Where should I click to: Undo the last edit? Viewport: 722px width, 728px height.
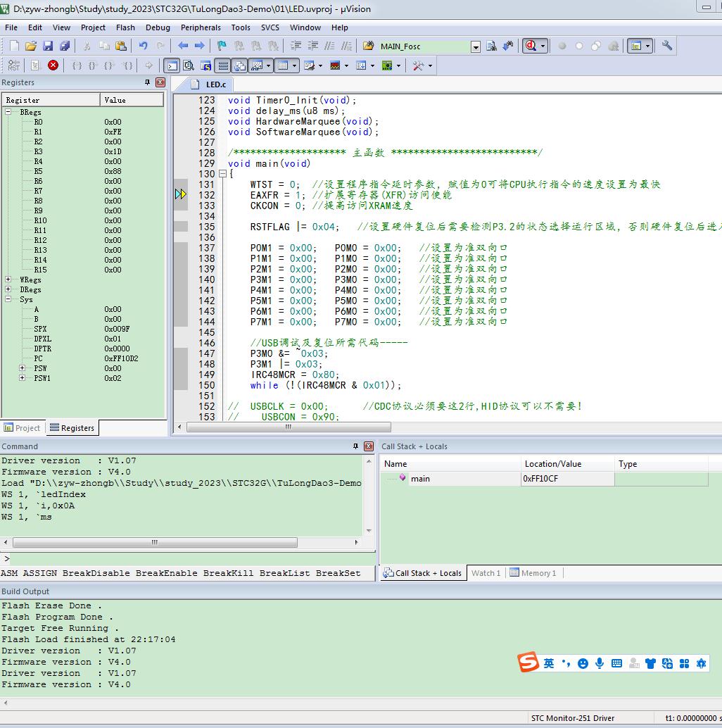(x=144, y=46)
